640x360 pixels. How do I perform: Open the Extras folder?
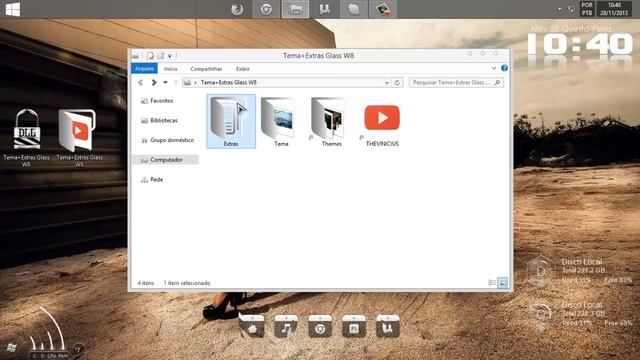[x=231, y=121]
